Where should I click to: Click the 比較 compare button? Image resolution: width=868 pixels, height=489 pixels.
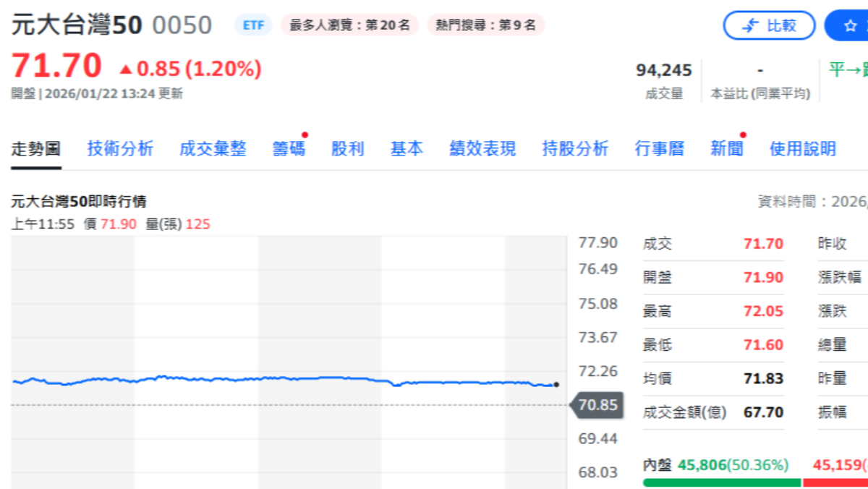click(x=769, y=26)
